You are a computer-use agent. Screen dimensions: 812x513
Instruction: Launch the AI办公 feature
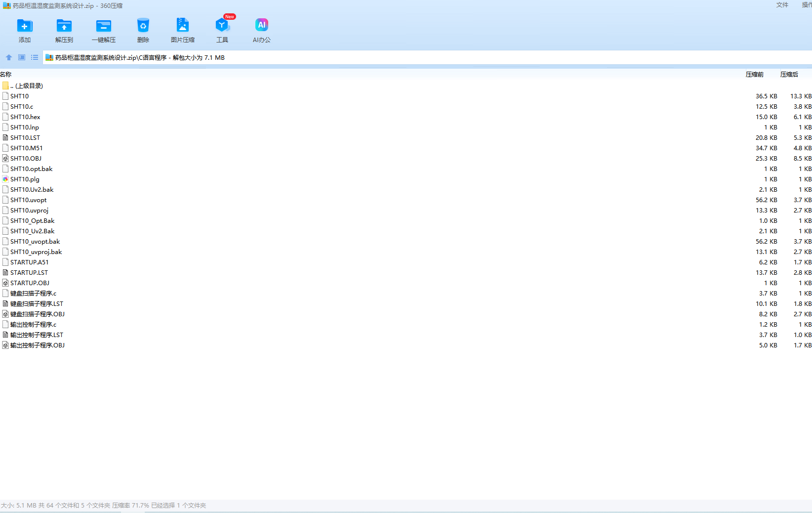[261, 26]
